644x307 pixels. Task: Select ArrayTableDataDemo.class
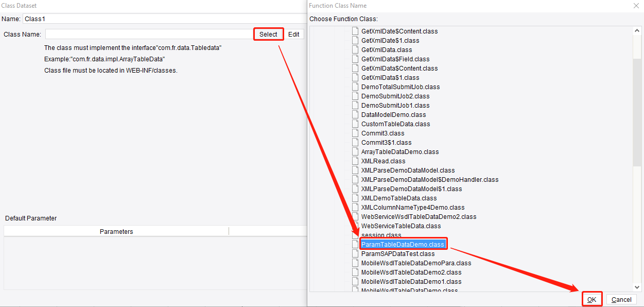[x=400, y=151]
